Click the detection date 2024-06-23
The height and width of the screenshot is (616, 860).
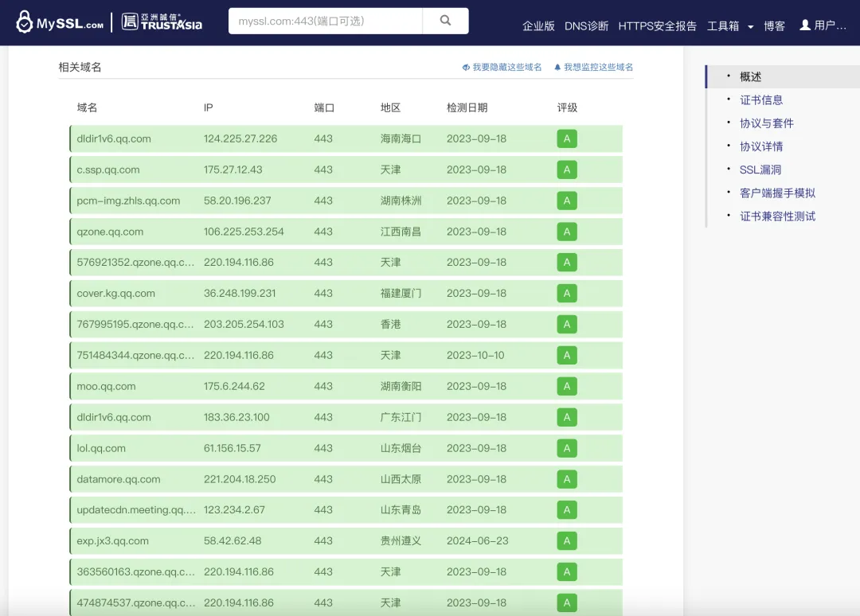coord(478,541)
